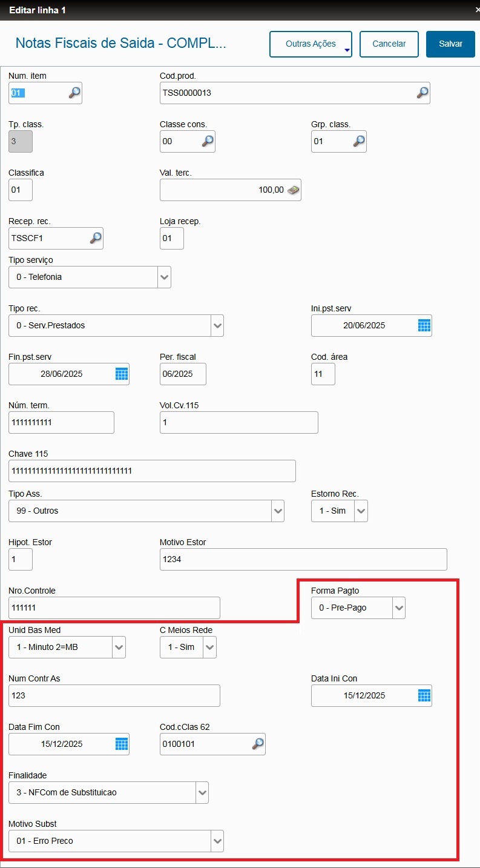Viewport: 480px width, 868px height.
Task: Click the Cancelar button
Action: tap(389, 44)
